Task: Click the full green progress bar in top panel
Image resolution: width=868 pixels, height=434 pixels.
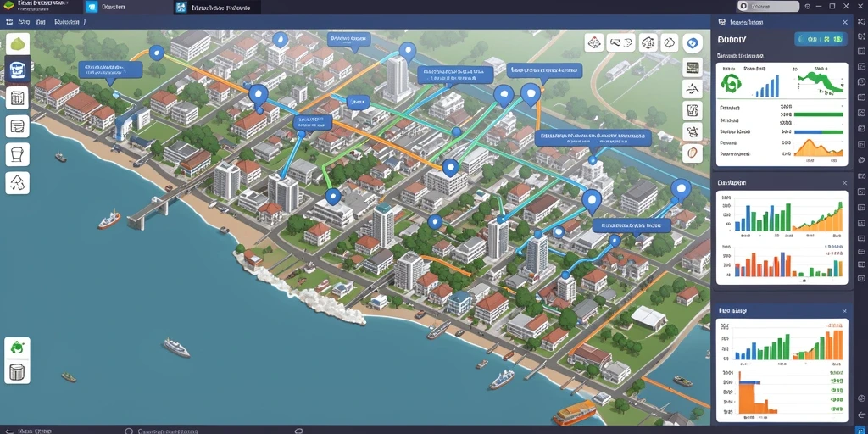Action: click(819, 114)
